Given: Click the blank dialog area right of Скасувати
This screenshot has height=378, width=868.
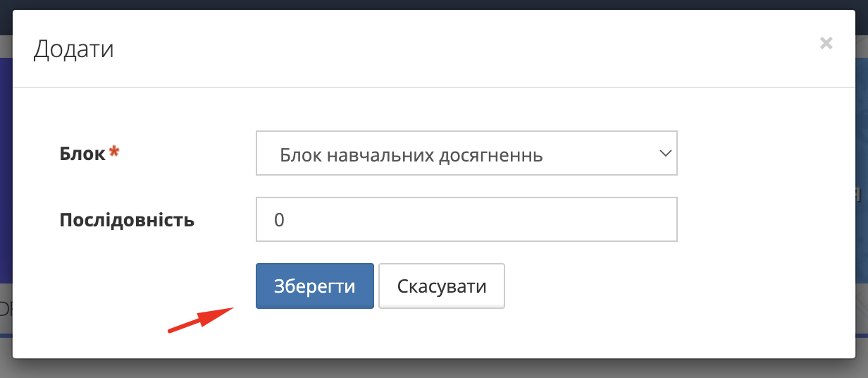Looking at the screenshot, I should click(x=669, y=286).
